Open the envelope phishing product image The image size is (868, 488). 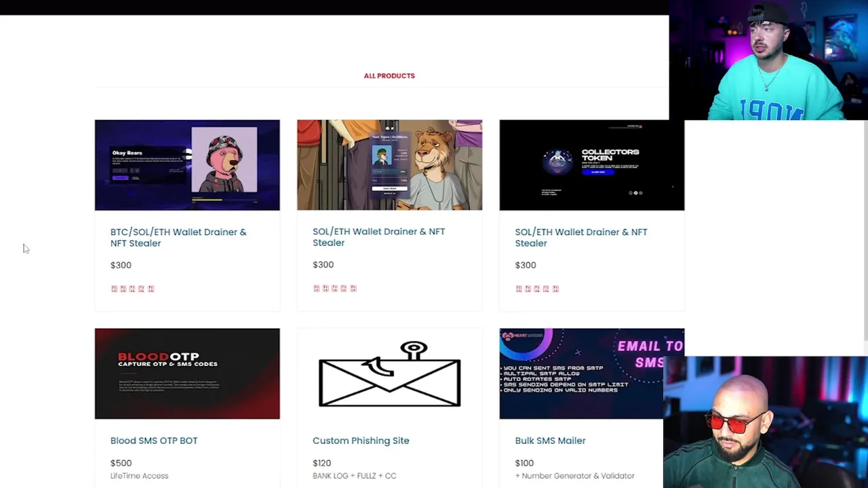(389, 373)
